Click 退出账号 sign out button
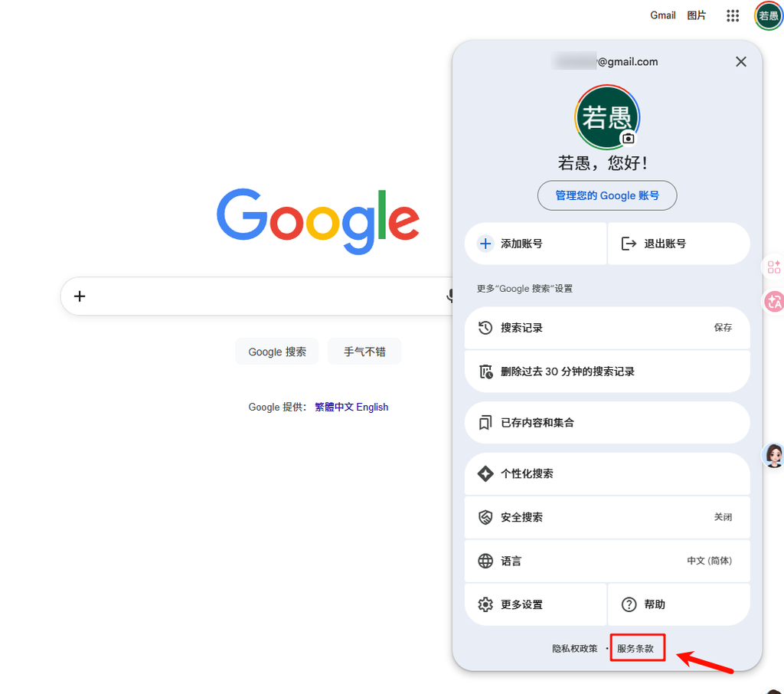 pos(678,244)
